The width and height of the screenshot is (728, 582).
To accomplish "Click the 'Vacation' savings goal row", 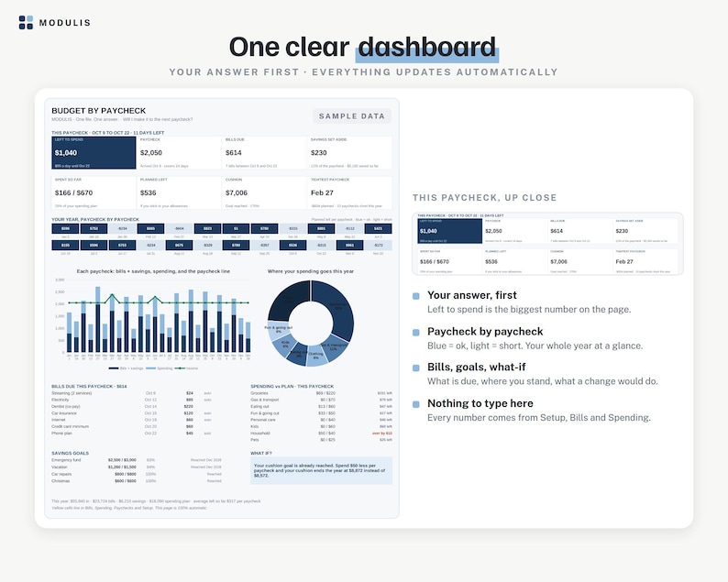I will pos(137,467).
